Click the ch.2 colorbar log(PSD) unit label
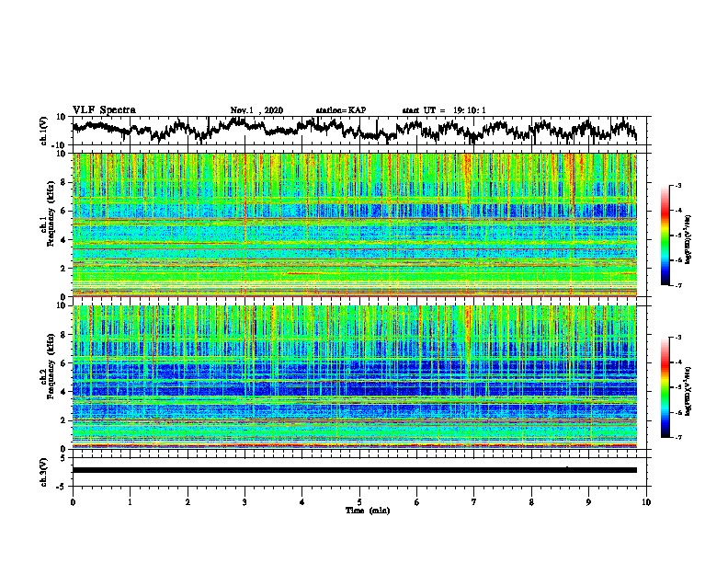The width and height of the screenshot is (728, 563). point(689,389)
